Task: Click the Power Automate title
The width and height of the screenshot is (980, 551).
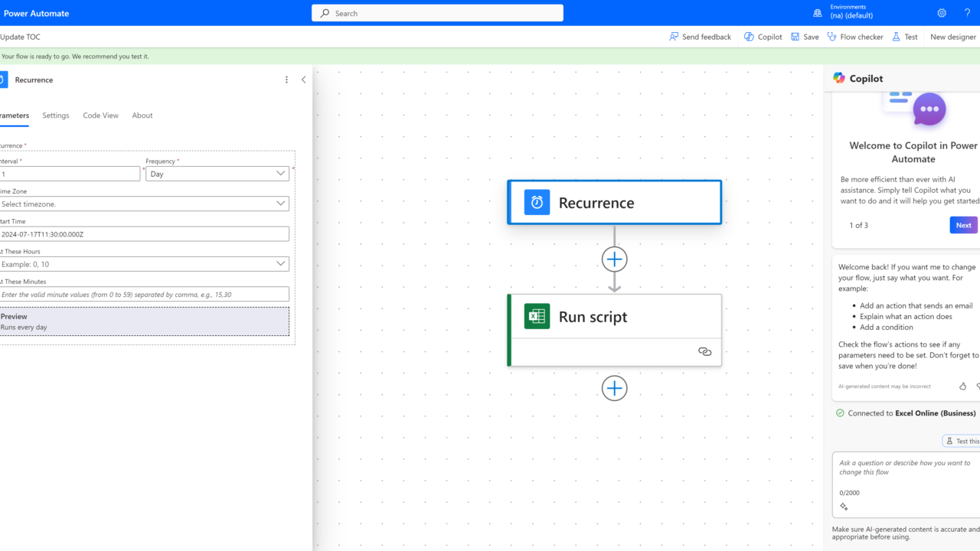Action: pos(36,13)
